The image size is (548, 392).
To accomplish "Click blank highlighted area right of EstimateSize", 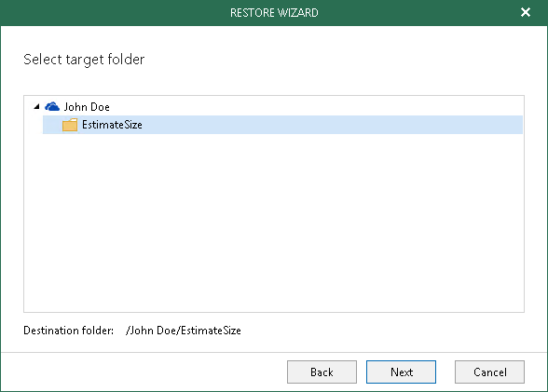I will coord(332,125).
